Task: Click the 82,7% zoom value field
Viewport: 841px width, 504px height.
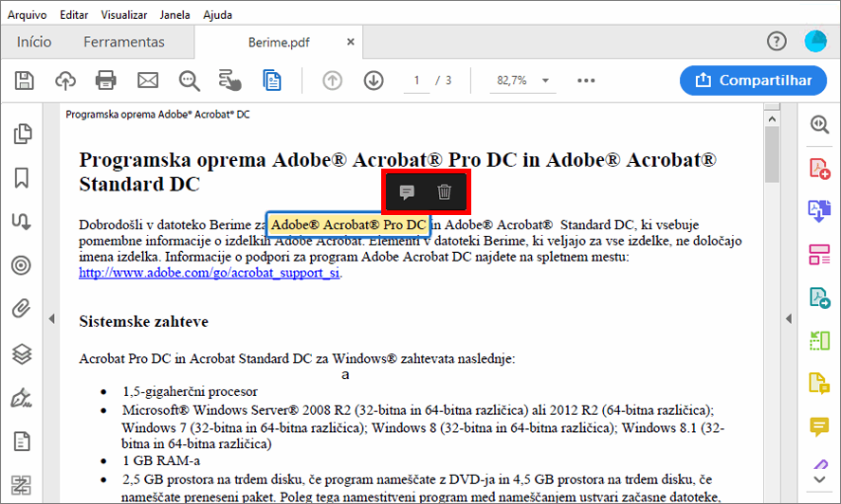Action: click(x=512, y=81)
